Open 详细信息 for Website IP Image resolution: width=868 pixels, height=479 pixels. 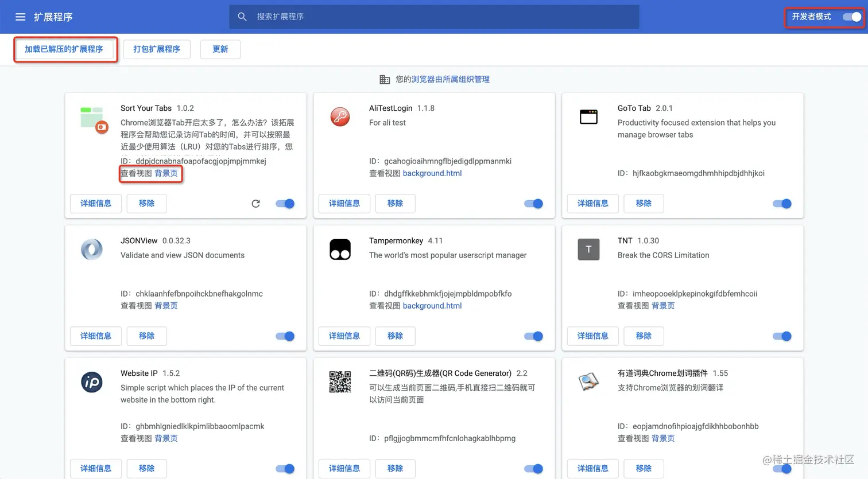click(x=96, y=469)
